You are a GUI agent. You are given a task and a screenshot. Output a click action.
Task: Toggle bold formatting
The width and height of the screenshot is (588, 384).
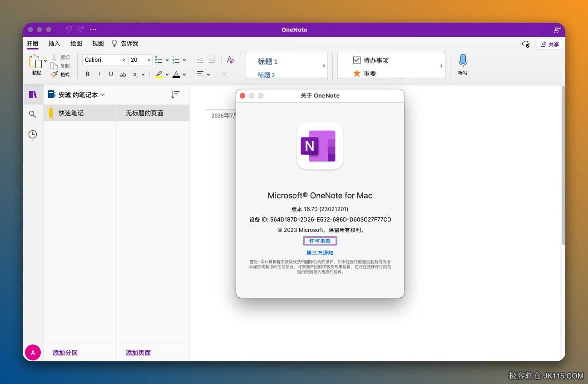click(88, 74)
